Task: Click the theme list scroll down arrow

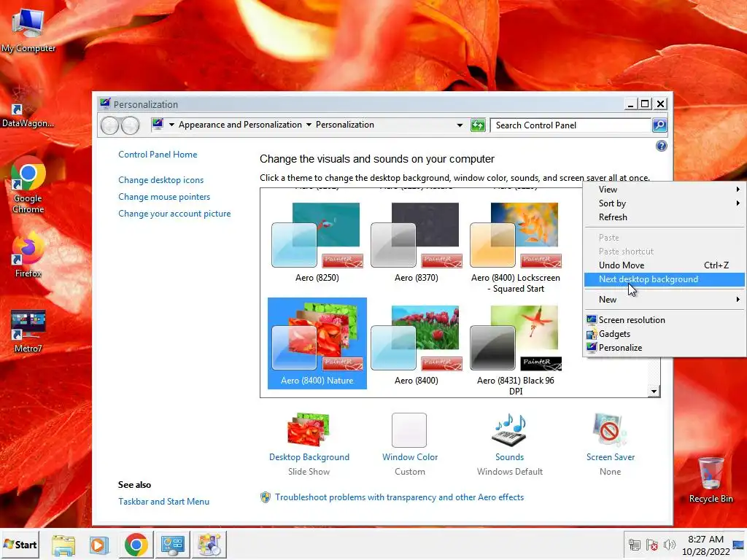Action: coord(654,392)
